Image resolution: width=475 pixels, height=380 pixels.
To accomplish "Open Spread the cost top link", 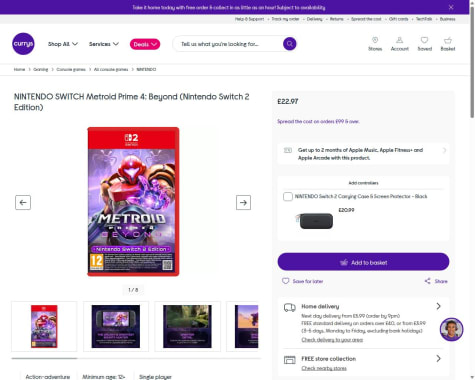I will 366,19.
